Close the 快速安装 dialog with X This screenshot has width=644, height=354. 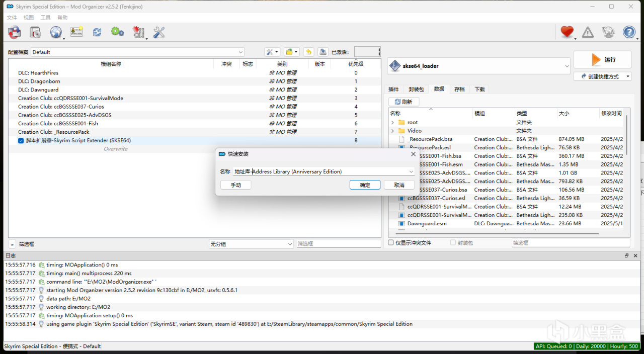413,154
